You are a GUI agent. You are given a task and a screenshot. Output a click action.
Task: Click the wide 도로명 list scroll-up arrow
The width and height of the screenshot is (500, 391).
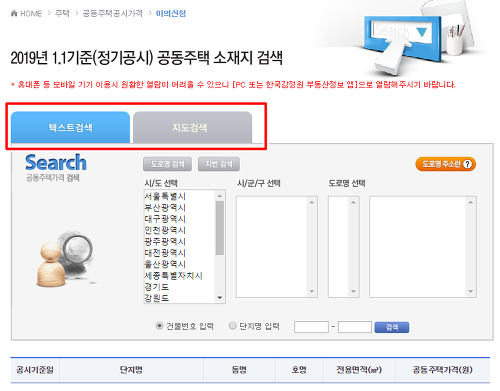click(471, 202)
